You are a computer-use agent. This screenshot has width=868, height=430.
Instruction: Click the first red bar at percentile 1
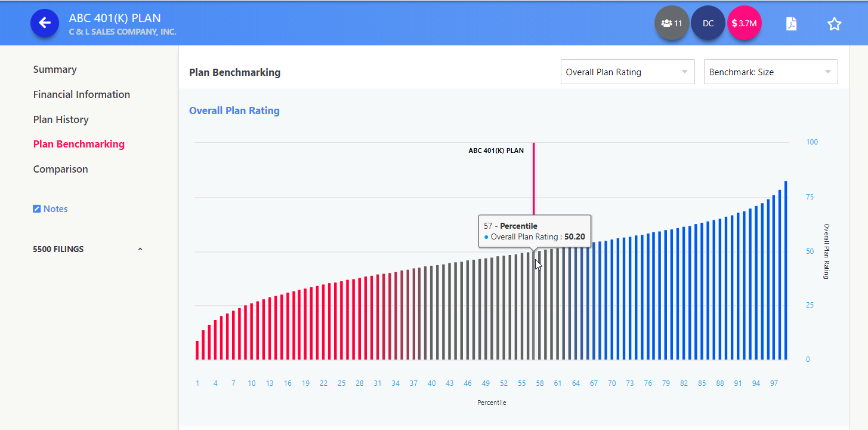197,351
